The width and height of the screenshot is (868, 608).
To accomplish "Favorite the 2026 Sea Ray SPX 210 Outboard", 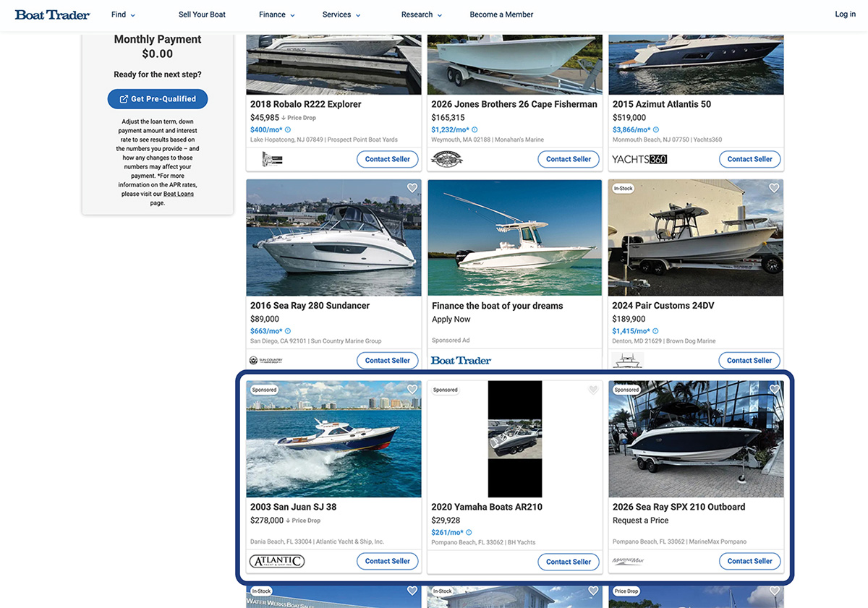I will point(774,389).
